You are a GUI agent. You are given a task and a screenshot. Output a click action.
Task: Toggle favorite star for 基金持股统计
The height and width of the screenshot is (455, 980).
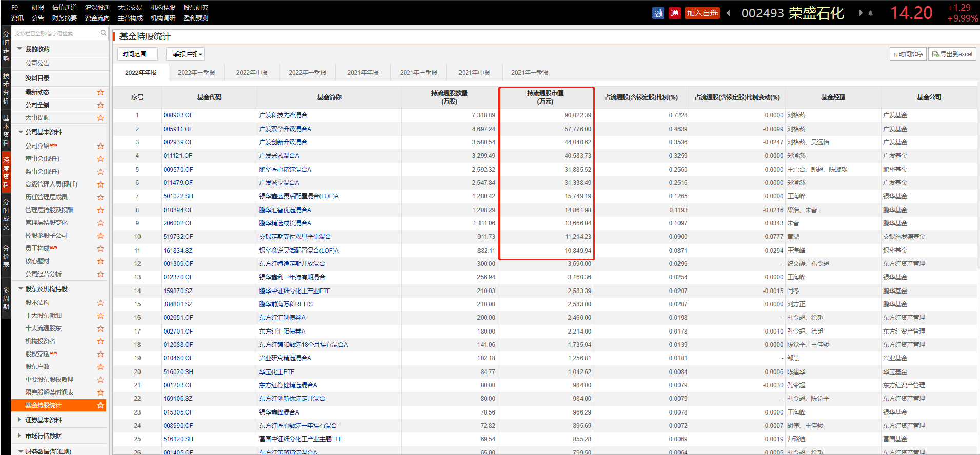(101, 405)
